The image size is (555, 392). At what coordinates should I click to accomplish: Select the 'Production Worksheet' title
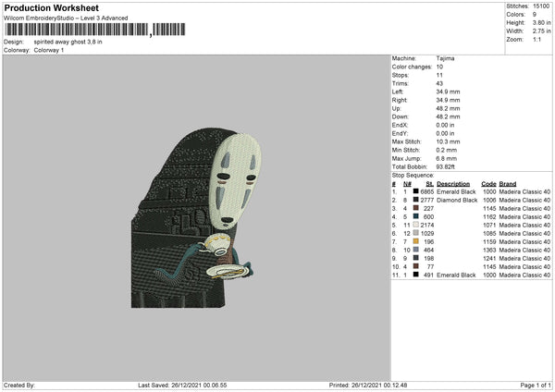51,7
